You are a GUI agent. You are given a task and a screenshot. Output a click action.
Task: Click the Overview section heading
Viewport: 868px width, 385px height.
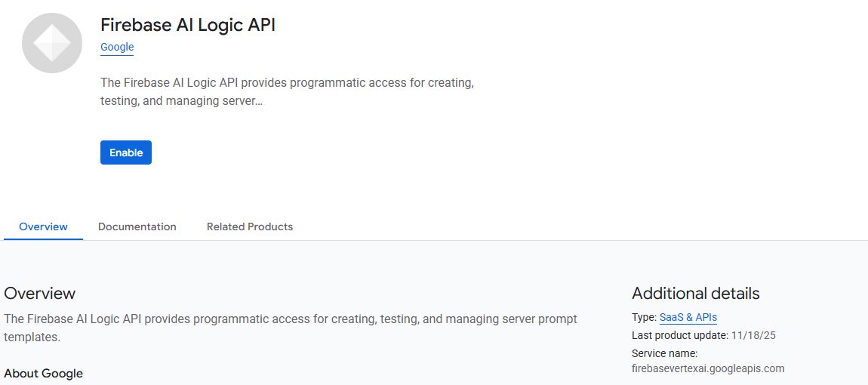pos(39,293)
